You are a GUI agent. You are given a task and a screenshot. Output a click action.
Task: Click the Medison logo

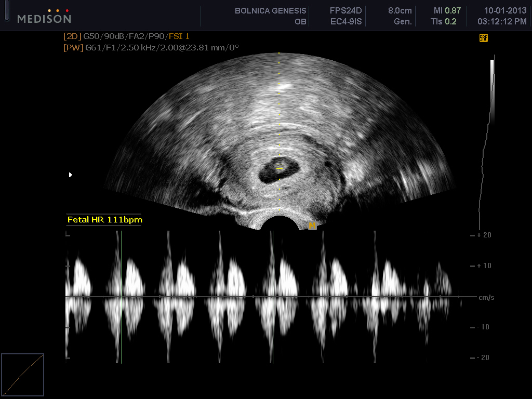pos(44,19)
